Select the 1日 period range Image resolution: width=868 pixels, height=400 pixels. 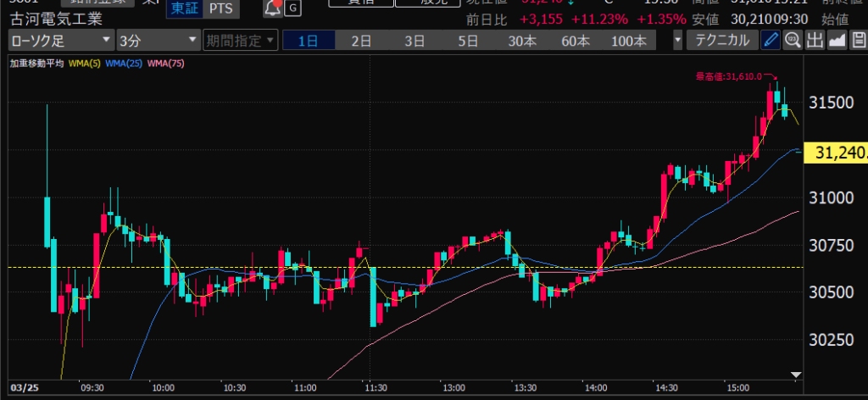(309, 40)
